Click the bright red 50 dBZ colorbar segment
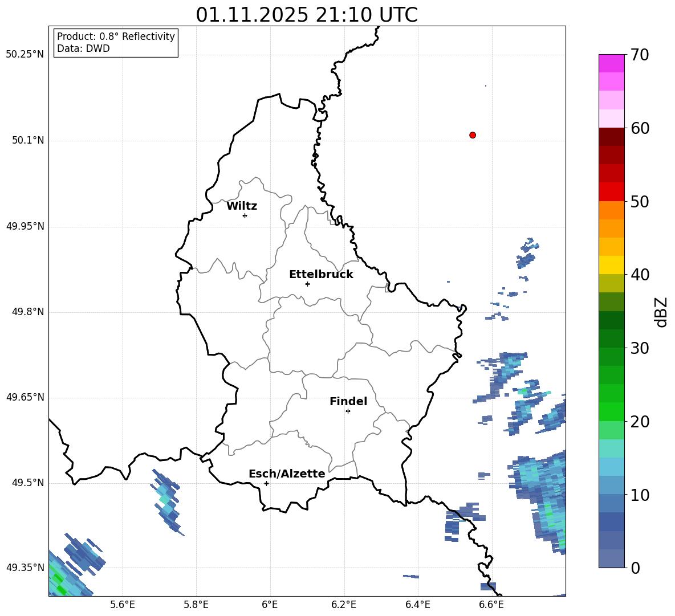The image size is (675, 616). tap(611, 192)
